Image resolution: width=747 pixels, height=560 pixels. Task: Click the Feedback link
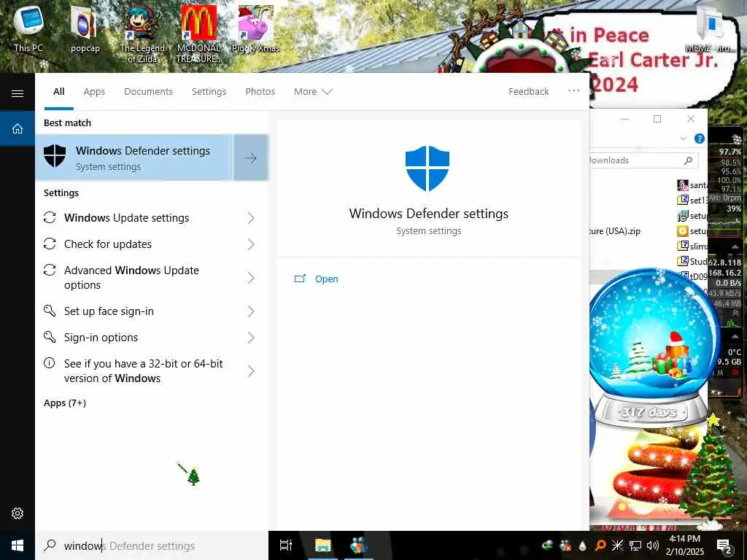click(x=528, y=91)
